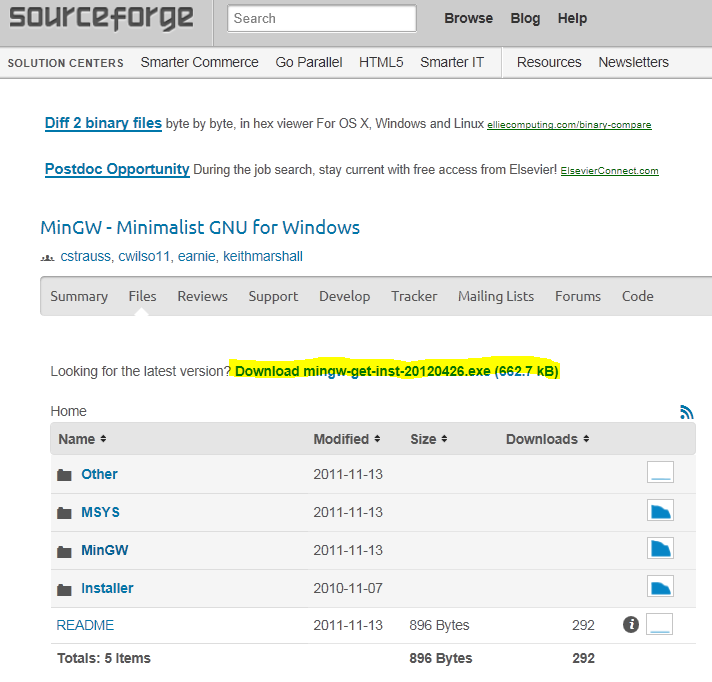Click the Home breadcrumb

68,411
